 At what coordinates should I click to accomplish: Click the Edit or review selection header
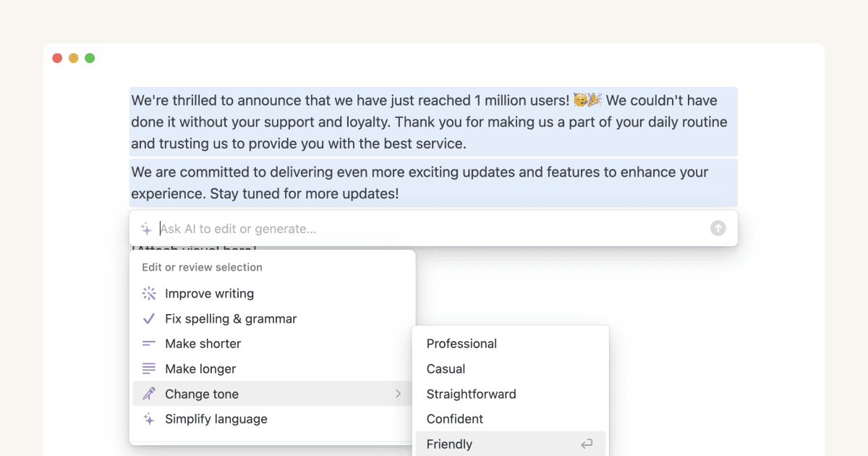pyautogui.click(x=202, y=267)
